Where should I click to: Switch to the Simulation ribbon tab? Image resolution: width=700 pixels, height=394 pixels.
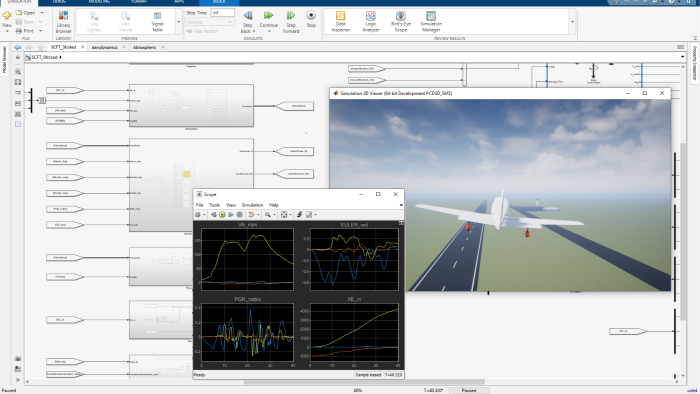19,2
